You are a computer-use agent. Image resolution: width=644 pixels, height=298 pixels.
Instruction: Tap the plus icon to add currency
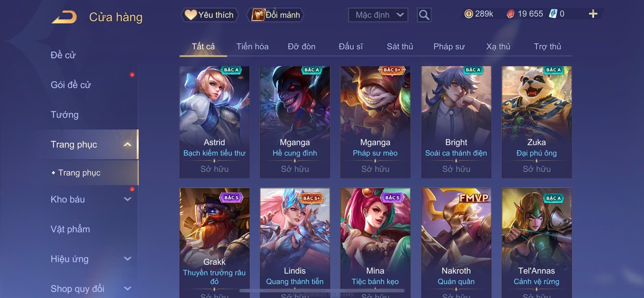coord(593,14)
